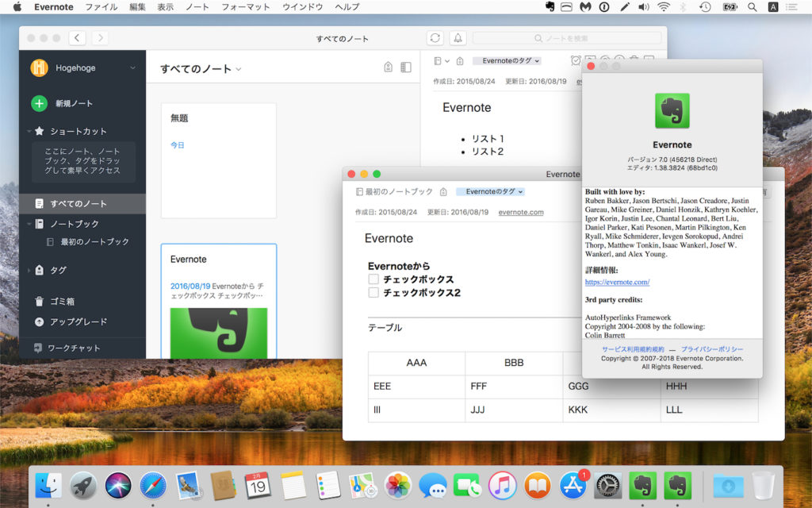Click the 新規ノート button label
Viewport: 812px width, 508px height.
pos(74,103)
